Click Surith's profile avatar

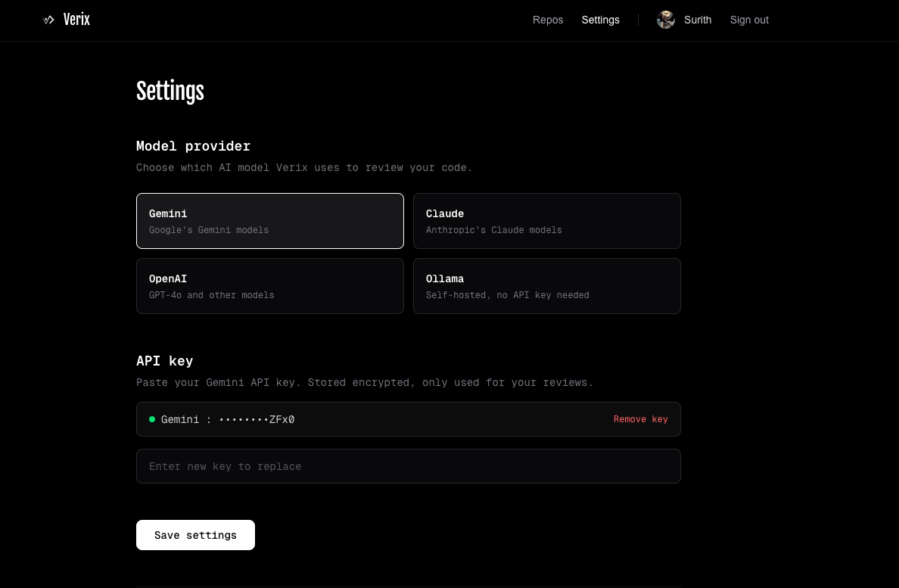tap(666, 20)
